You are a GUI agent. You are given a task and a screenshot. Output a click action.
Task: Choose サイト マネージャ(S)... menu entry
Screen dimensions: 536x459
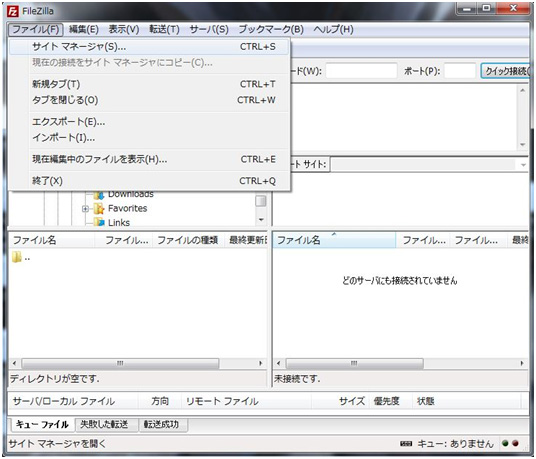click(x=149, y=46)
